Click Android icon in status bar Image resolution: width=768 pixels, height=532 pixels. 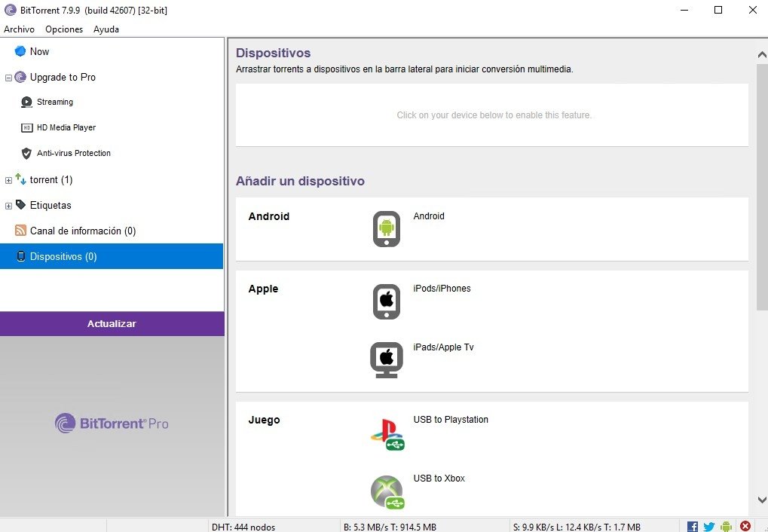coord(727,527)
